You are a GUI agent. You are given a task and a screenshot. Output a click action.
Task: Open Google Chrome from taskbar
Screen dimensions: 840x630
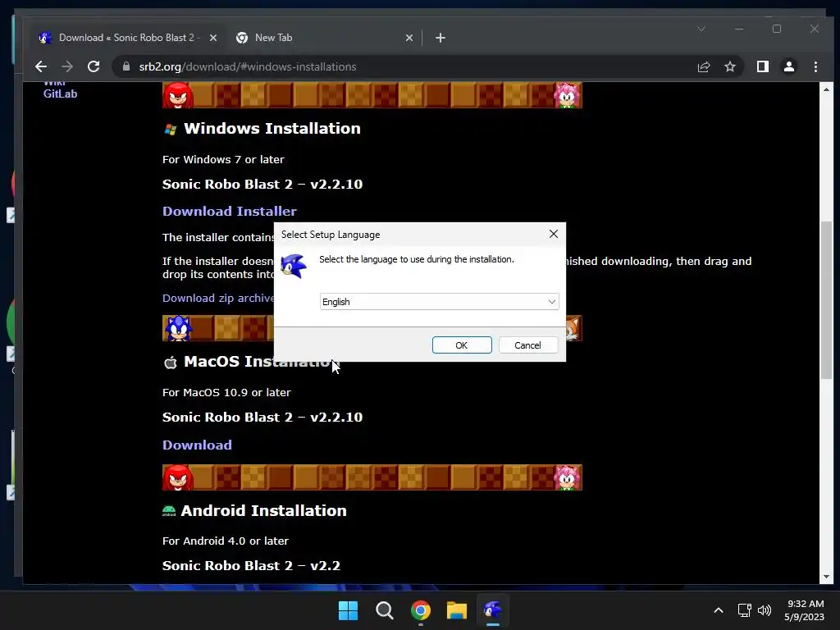pyautogui.click(x=421, y=610)
